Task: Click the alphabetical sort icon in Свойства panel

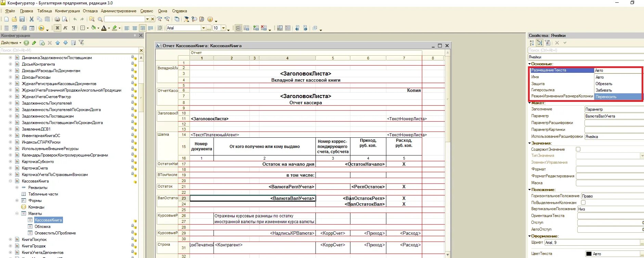Action: click(531, 43)
